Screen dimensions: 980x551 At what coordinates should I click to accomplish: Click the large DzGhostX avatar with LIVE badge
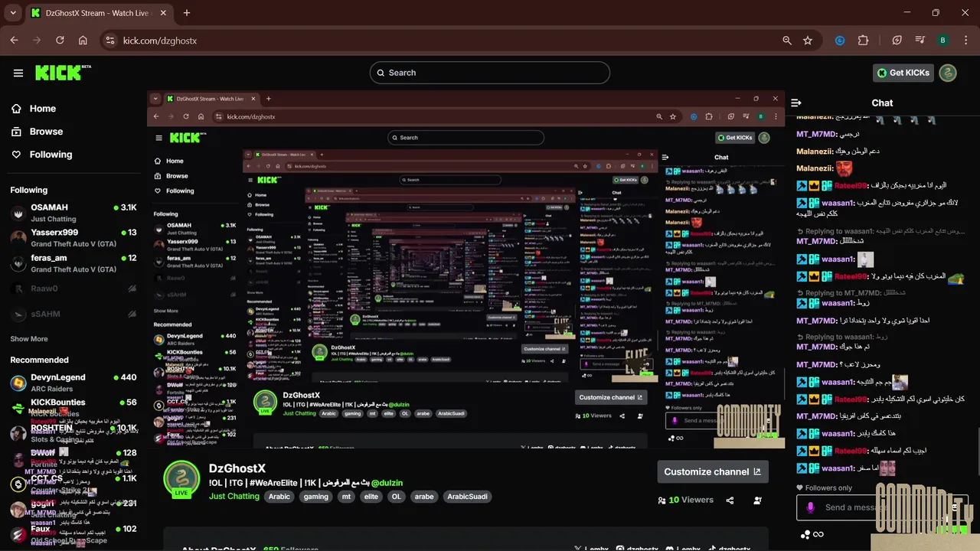[181, 480]
